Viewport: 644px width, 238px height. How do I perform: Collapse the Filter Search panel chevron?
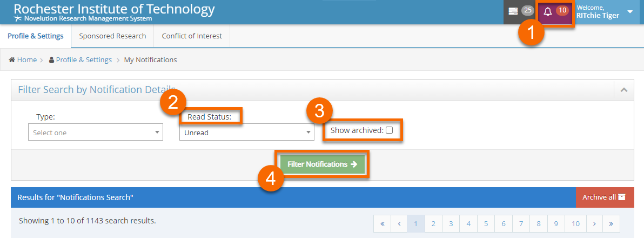(624, 90)
